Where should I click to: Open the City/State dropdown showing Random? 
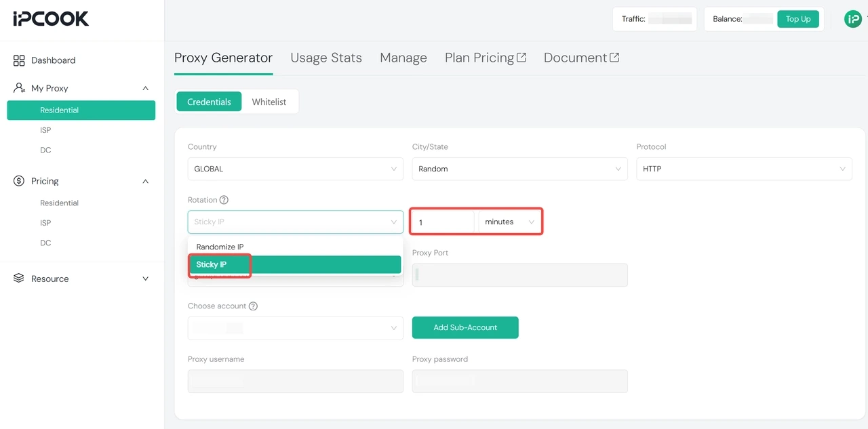pos(519,169)
